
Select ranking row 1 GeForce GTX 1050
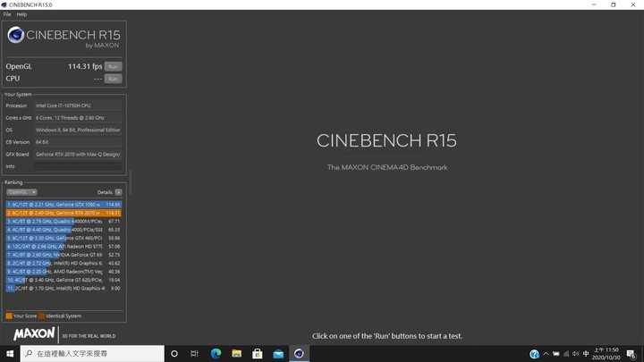64,205
